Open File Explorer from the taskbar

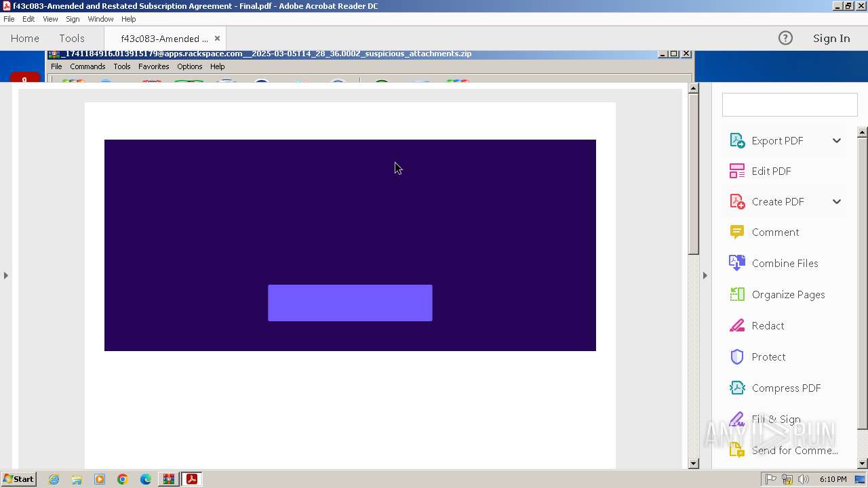pos(77,479)
